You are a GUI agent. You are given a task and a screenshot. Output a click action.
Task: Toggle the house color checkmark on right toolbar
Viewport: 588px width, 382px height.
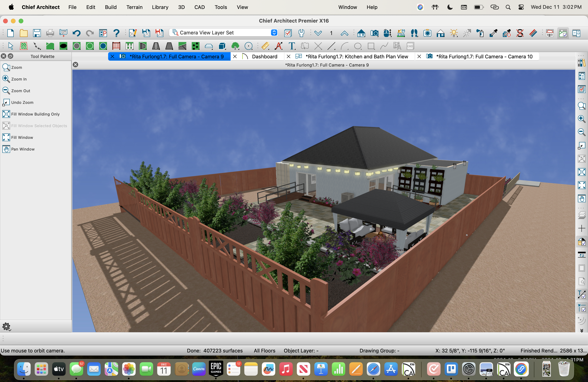coord(582,242)
